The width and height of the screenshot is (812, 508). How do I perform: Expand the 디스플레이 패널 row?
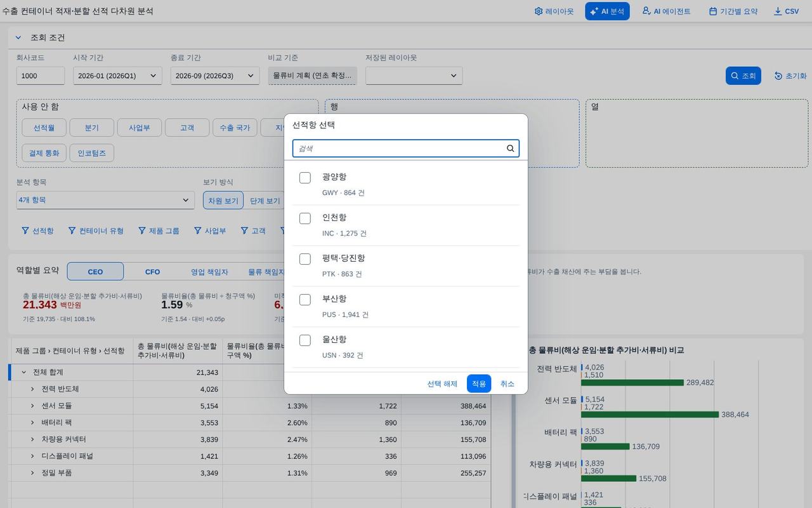tap(32, 456)
